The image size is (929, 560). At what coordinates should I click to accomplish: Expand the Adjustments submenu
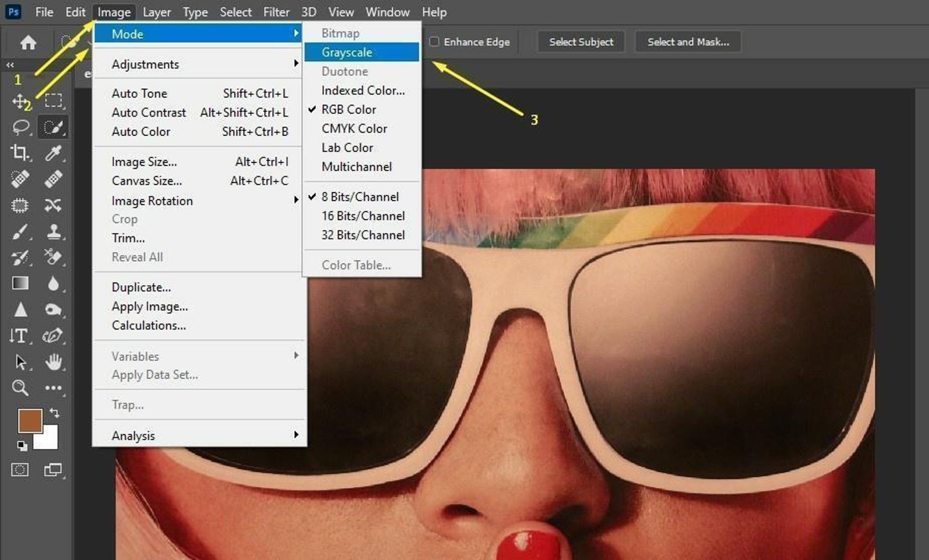pos(145,64)
